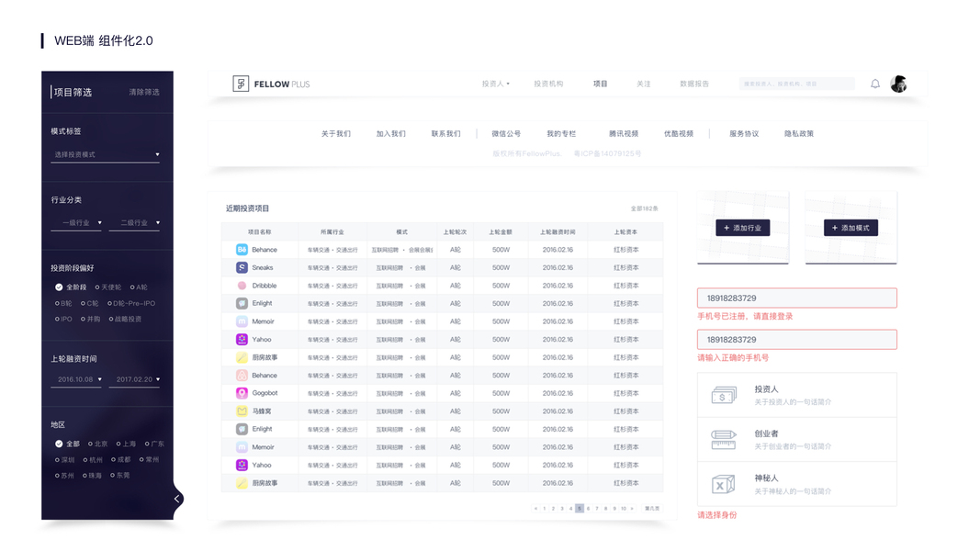Screen dimensions: 980x551
Task: Open the 数据报告 nav item
Action: [694, 84]
